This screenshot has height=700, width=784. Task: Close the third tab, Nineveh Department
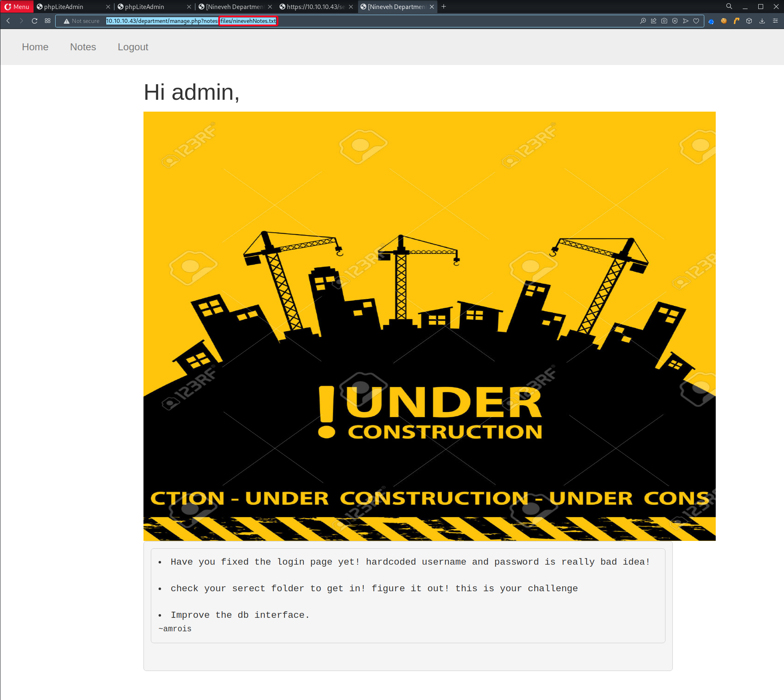tap(270, 7)
